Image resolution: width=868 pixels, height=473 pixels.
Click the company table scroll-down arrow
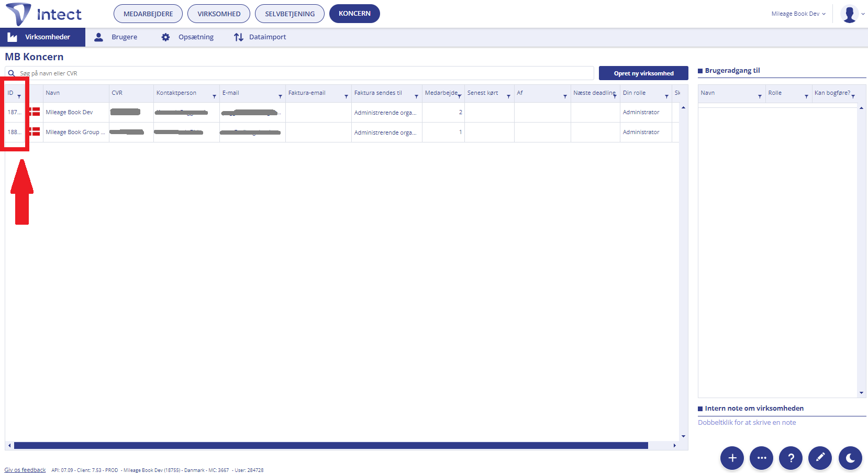pyautogui.click(x=683, y=436)
